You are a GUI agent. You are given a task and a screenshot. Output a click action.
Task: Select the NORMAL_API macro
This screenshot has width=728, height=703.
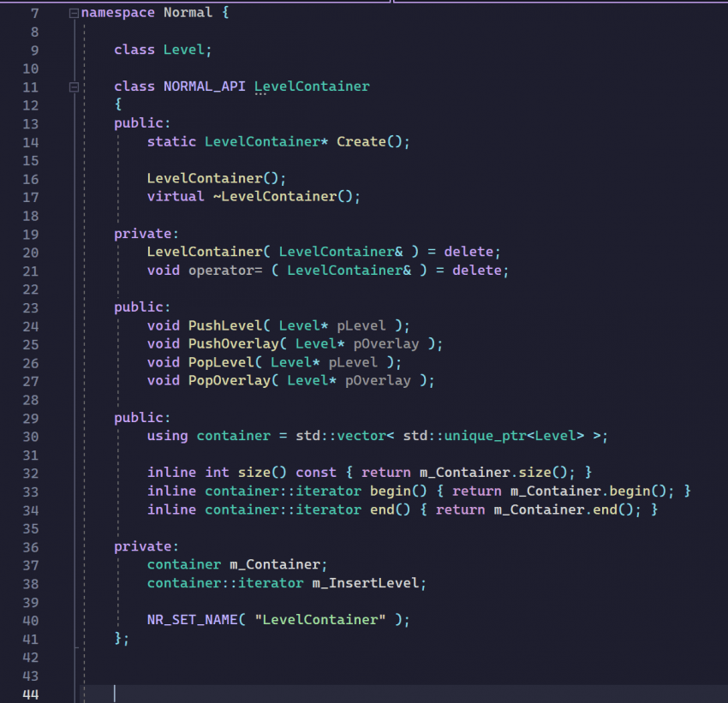205,86
